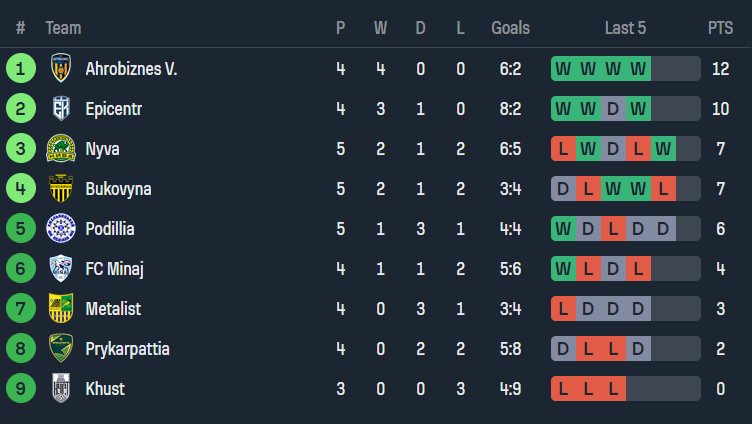Screen dimensions: 752x424
Task: Click the Khust team name
Action: click(105, 388)
